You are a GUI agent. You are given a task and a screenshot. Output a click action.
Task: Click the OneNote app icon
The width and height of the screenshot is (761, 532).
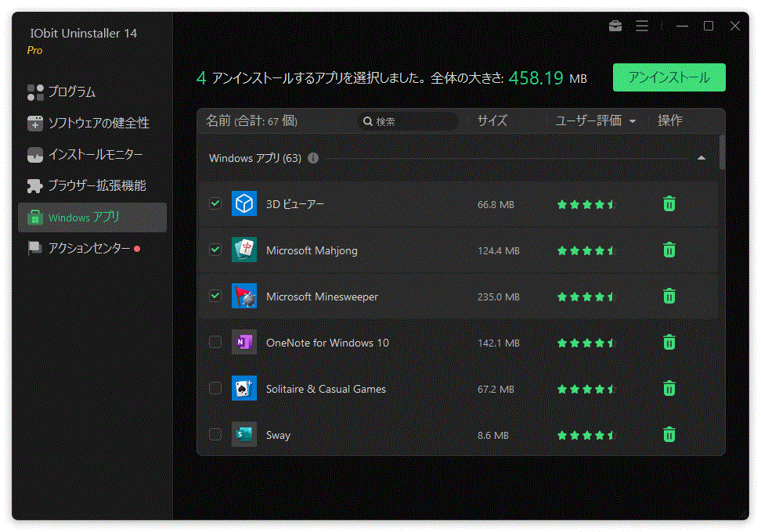click(244, 343)
